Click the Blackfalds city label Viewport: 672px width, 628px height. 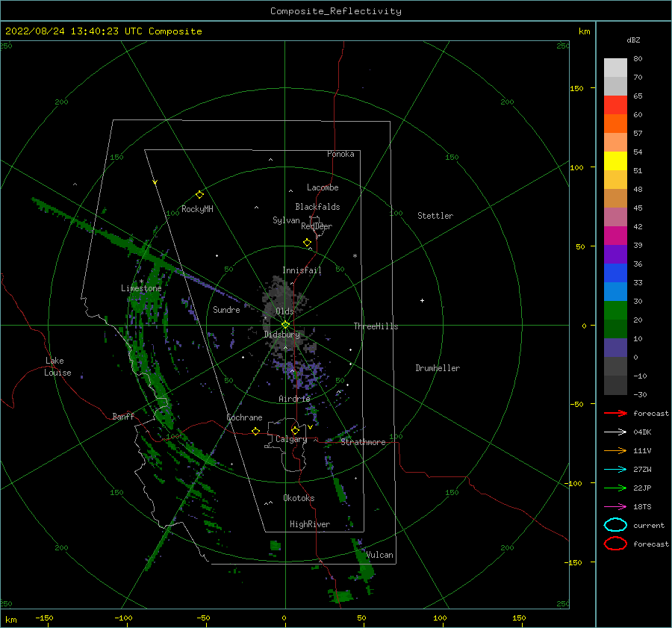tap(317, 207)
